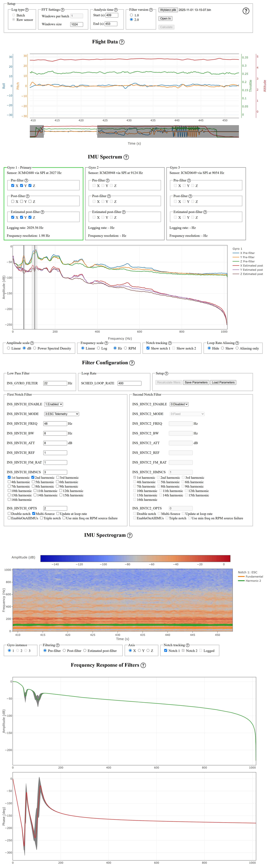The image size is (267, 868).
Task: Click FFT Settings help icon
Action: pyautogui.click(x=62, y=10)
